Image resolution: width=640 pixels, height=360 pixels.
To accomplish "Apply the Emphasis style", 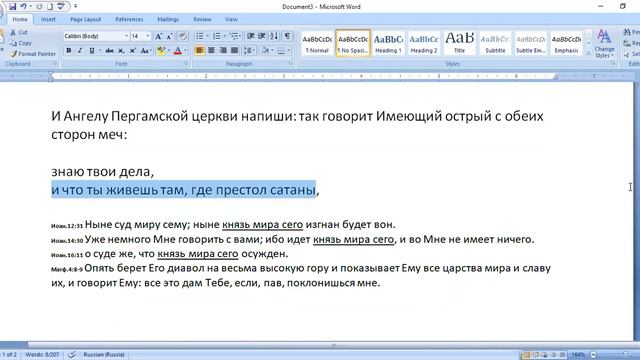I will coord(566,43).
